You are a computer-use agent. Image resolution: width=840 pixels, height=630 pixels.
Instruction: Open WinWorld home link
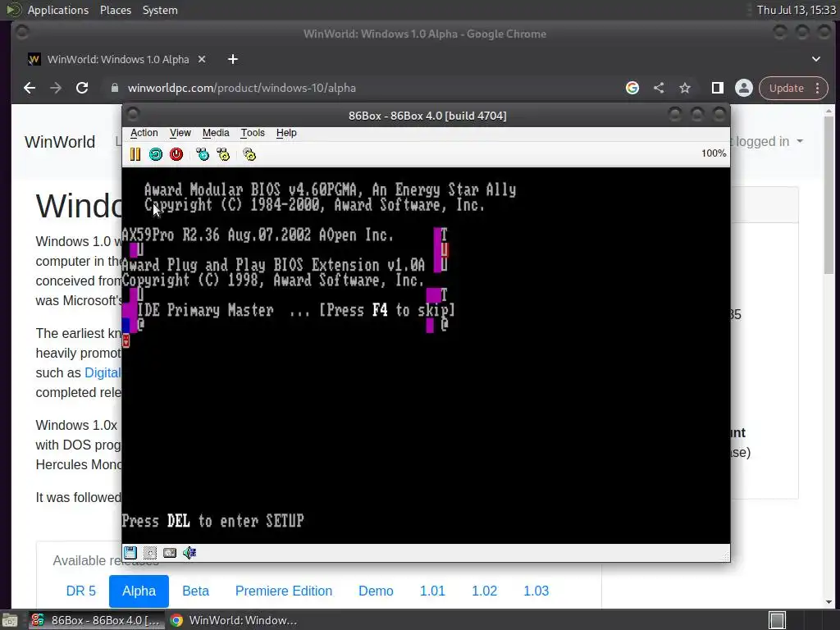click(60, 142)
